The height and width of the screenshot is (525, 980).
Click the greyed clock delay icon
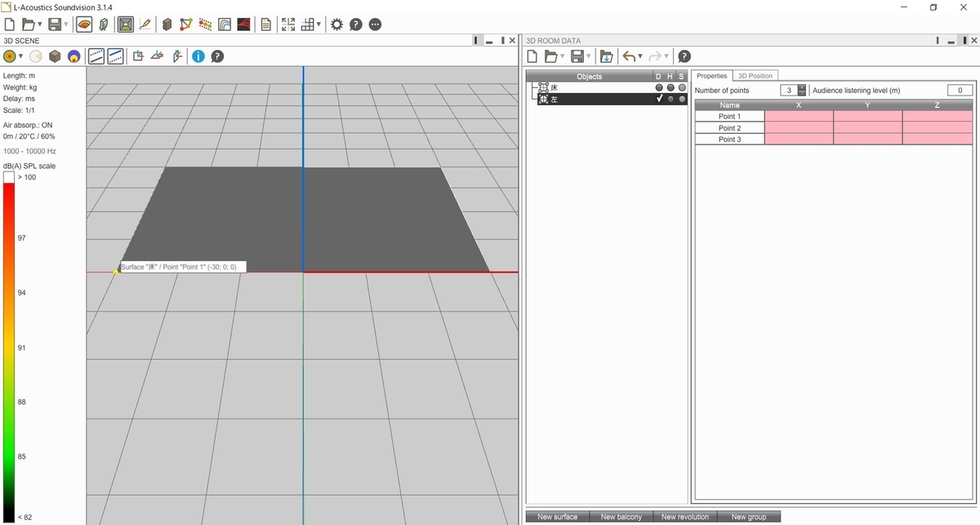tap(35, 56)
